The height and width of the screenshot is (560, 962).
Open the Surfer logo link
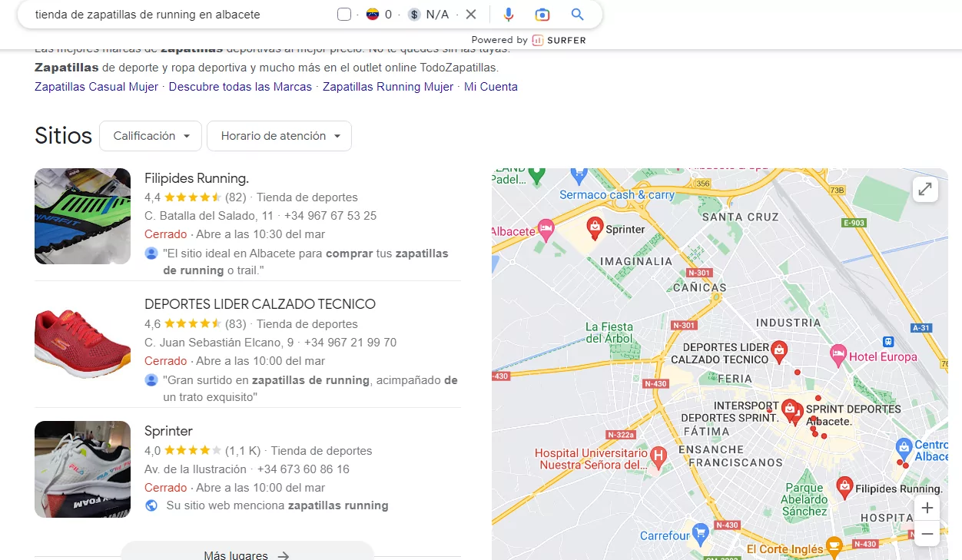[x=559, y=40]
